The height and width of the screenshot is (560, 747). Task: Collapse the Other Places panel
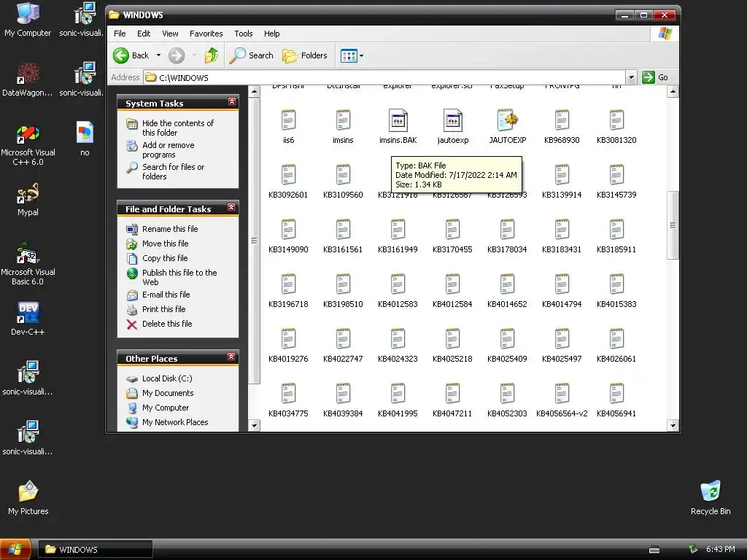[231, 357]
